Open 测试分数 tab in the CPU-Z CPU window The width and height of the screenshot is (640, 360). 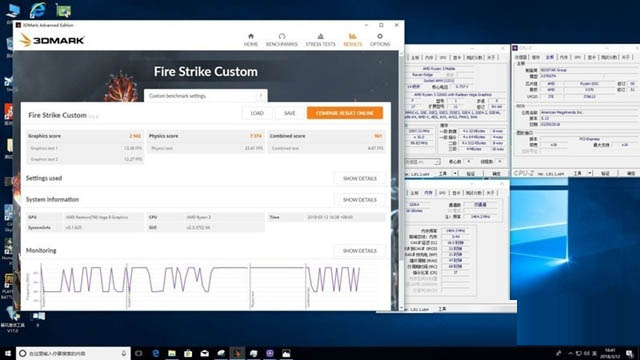(474, 58)
